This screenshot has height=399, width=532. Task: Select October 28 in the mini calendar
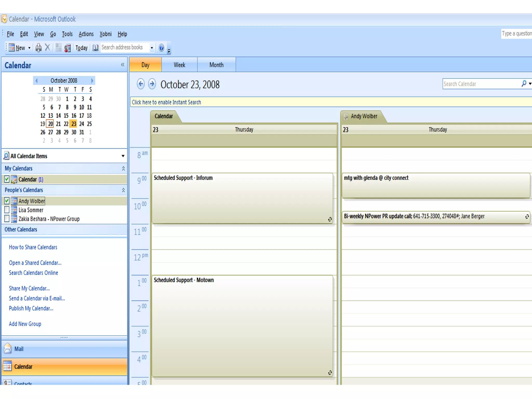[58, 132]
